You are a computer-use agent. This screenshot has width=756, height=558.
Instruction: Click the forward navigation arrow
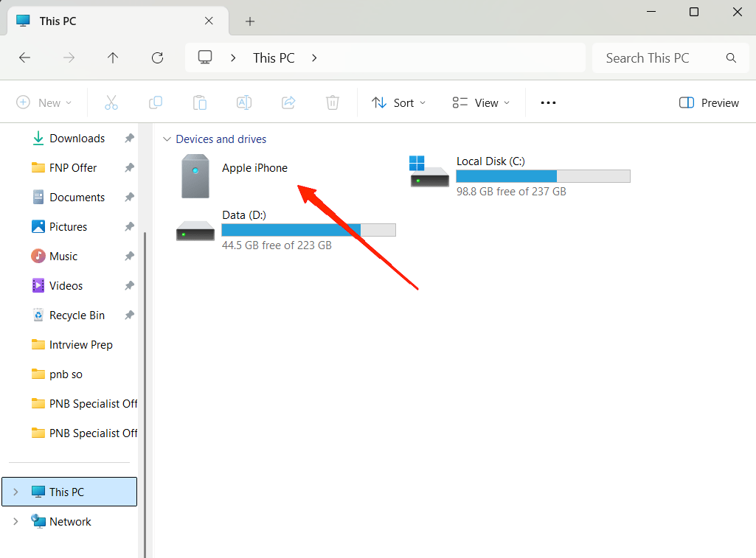[69, 57]
